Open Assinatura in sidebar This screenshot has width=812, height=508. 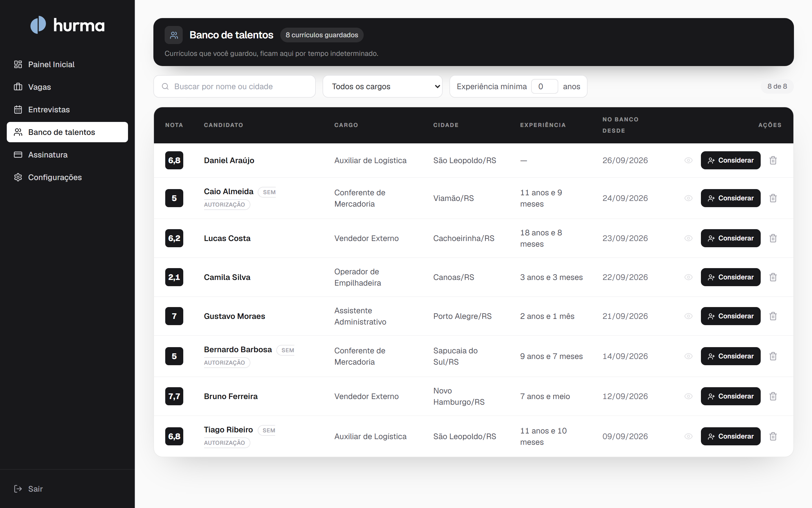tap(67, 155)
